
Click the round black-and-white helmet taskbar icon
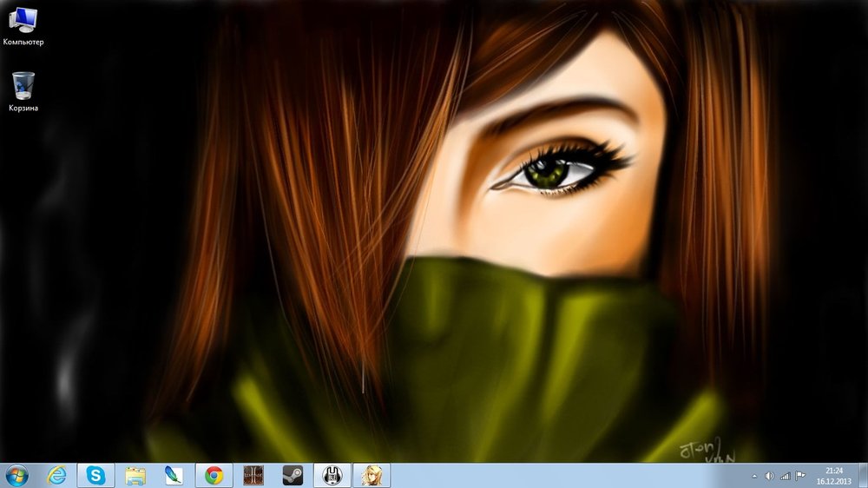(x=332, y=475)
